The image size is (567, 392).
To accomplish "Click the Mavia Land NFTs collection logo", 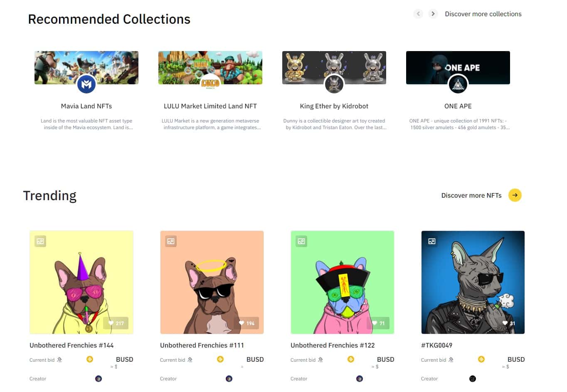I will 86,85.
